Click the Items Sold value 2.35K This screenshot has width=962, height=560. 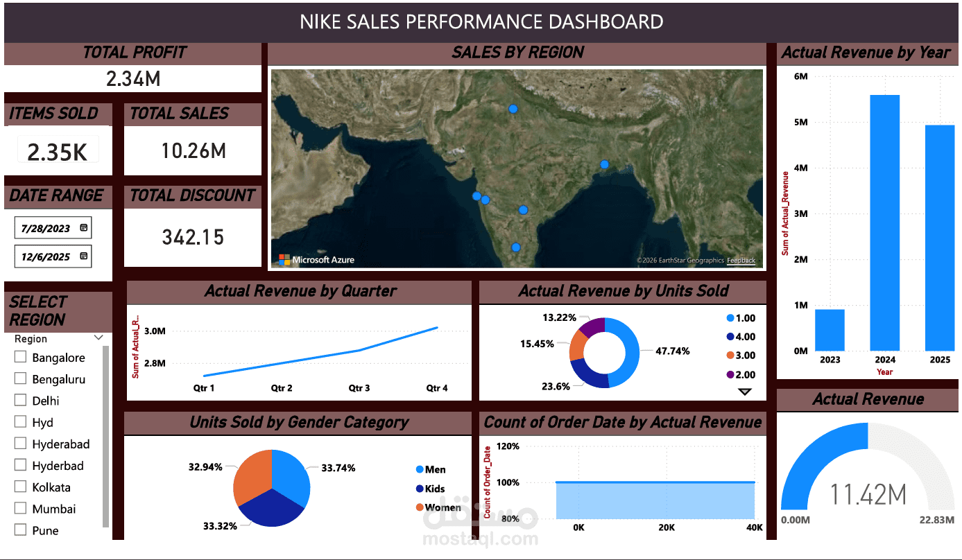tap(58, 152)
